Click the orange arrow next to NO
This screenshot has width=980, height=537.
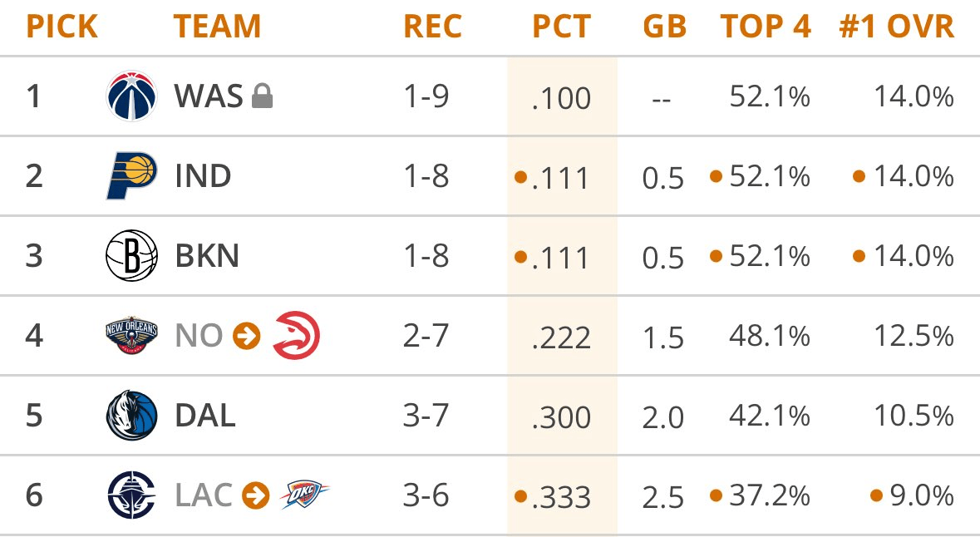click(x=247, y=336)
